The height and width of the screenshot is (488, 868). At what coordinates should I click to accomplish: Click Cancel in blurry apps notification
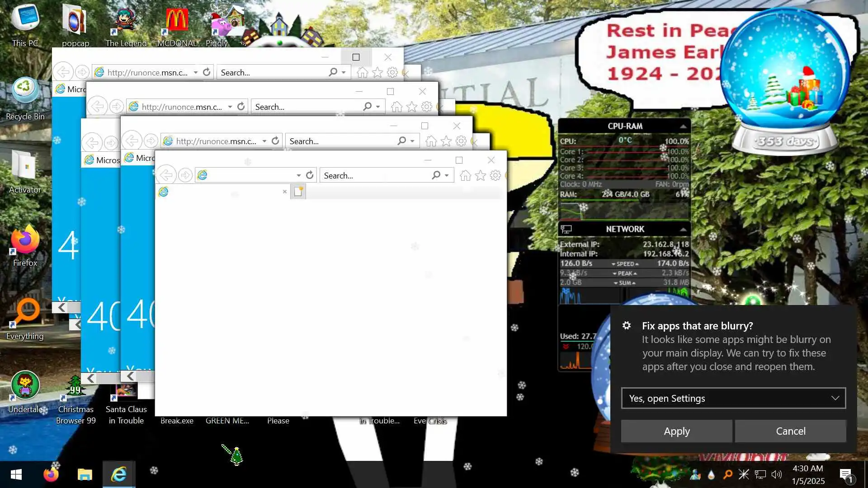click(790, 431)
